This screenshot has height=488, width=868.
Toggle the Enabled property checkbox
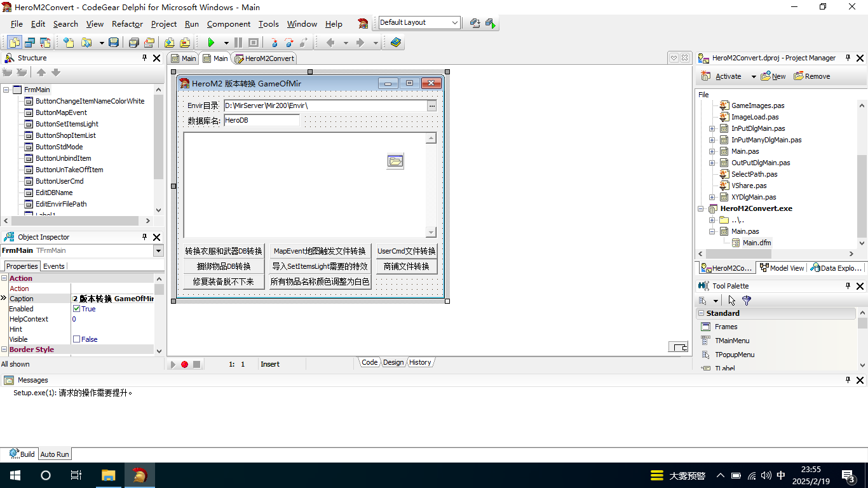(77, 309)
